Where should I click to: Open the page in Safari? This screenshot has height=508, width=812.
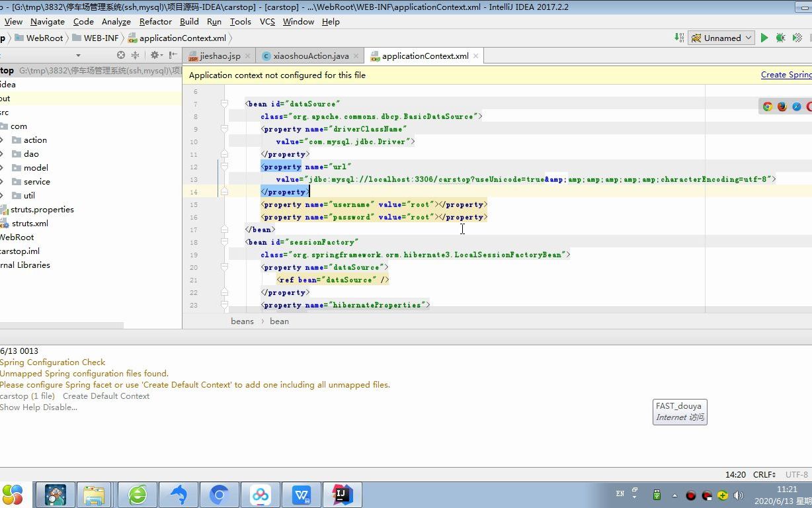pos(796,106)
